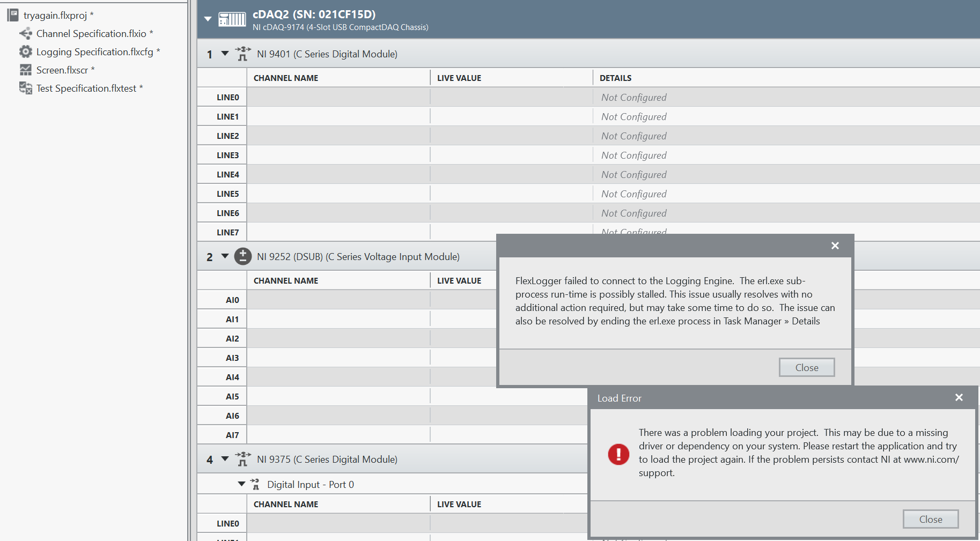The image size is (980, 541).
Task: Click the Digital Input Port 0 icon
Action: tap(255, 484)
